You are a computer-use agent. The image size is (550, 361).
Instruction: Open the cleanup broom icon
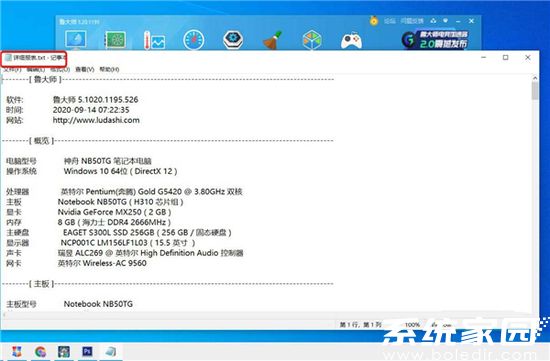(x=273, y=40)
